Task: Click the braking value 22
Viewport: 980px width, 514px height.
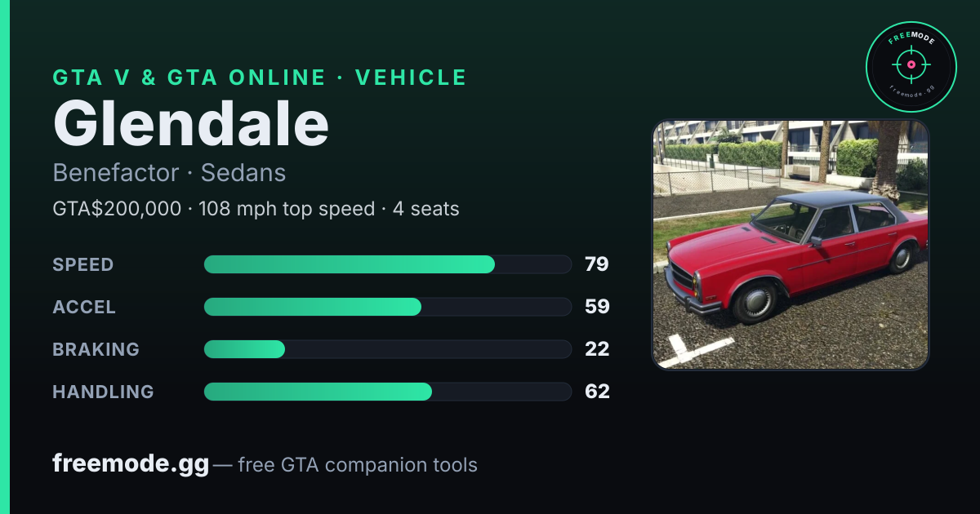Action: [x=597, y=349]
